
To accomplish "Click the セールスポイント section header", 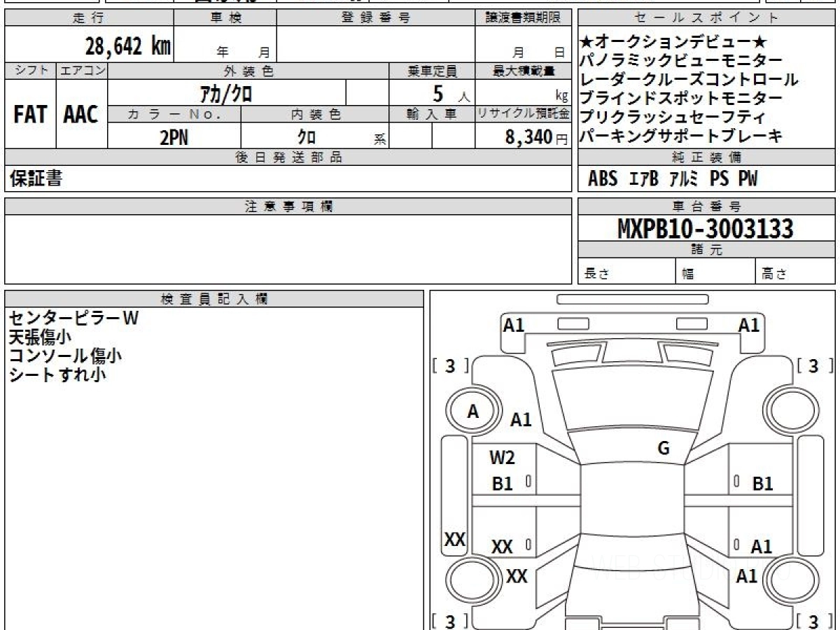I will coord(706,18).
